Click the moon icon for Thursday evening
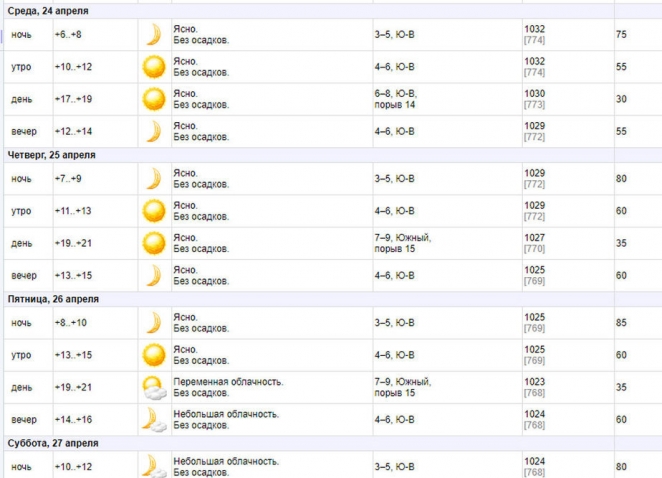This screenshot has width=662, height=478. pos(153,275)
